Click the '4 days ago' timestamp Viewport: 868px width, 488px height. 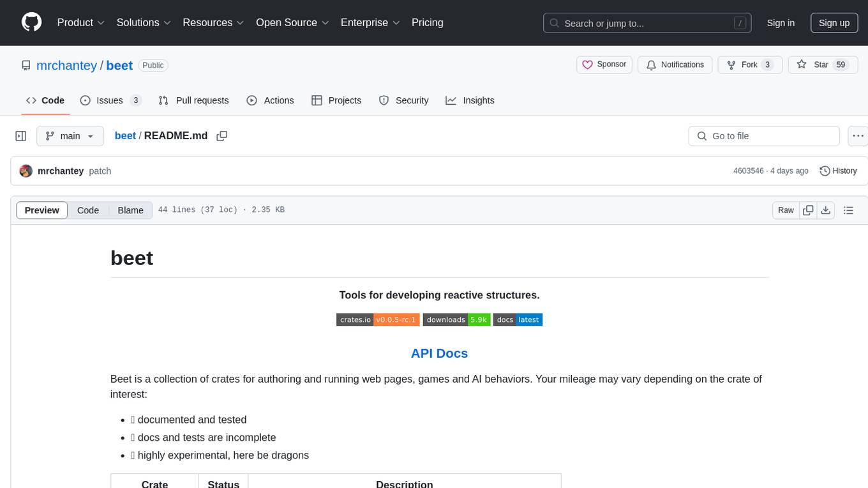(788, 171)
